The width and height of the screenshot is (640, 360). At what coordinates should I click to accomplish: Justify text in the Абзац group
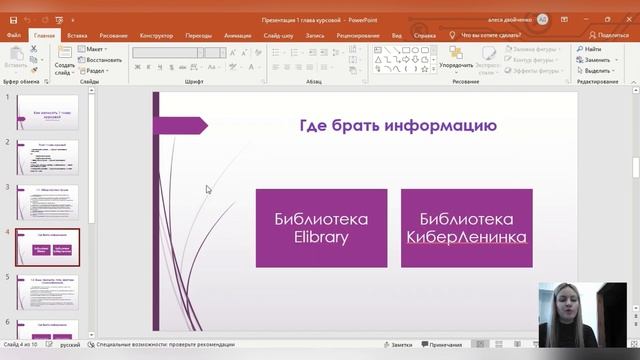[309, 67]
